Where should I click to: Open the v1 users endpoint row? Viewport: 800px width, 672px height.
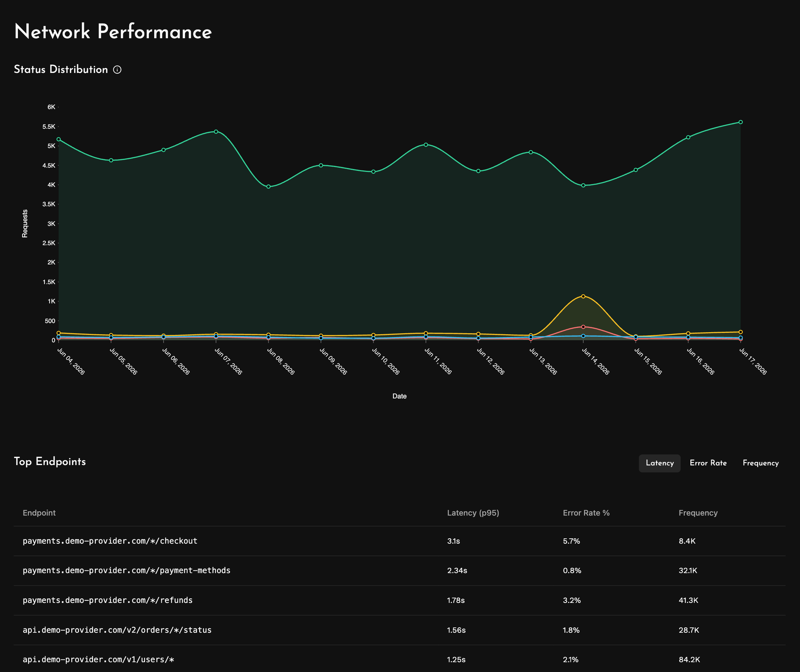click(x=400, y=659)
